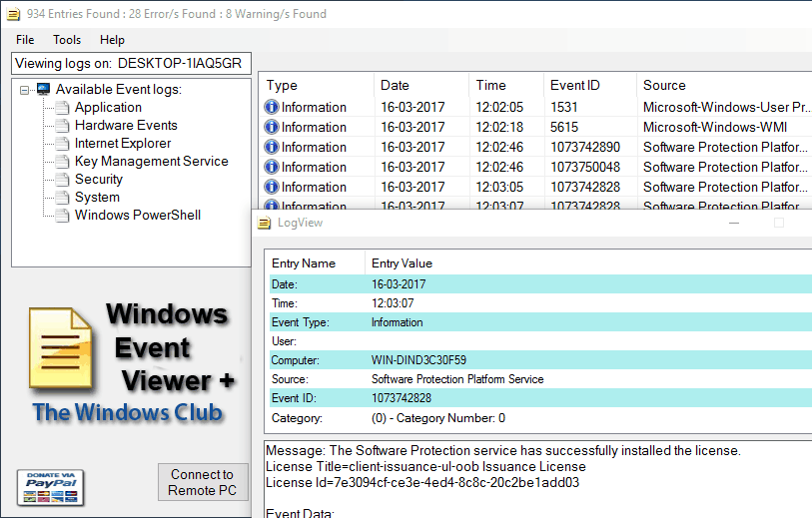The height and width of the screenshot is (518, 812).
Task: Click the License Title line in the message
Action: [425, 466]
